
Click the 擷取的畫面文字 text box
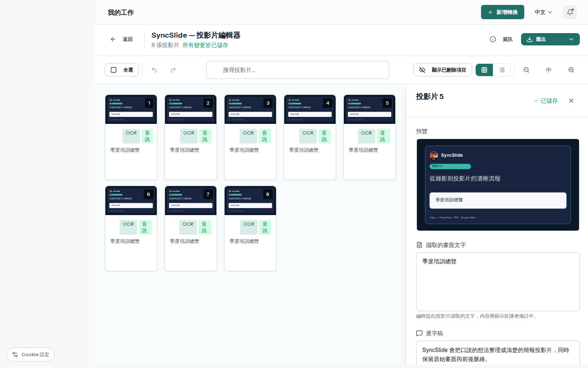[x=498, y=282]
